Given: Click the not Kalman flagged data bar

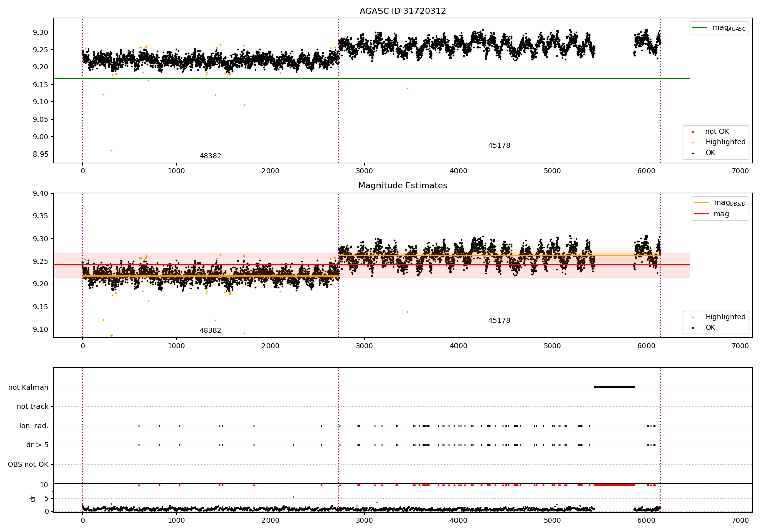Looking at the screenshot, I should [614, 387].
